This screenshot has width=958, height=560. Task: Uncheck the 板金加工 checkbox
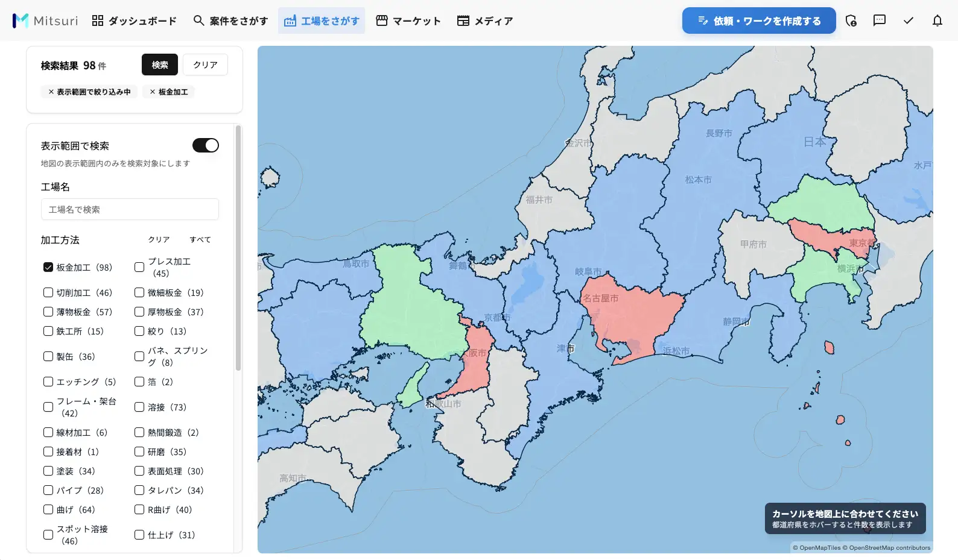point(48,267)
